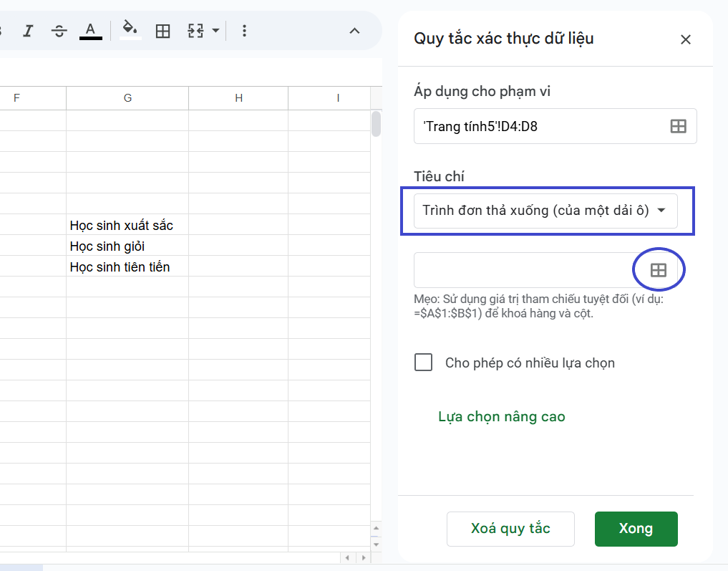This screenshot has height=571, width=728.
Task: Expand 'Lựa chọn nâng cao' options
Action: [501, 416]
